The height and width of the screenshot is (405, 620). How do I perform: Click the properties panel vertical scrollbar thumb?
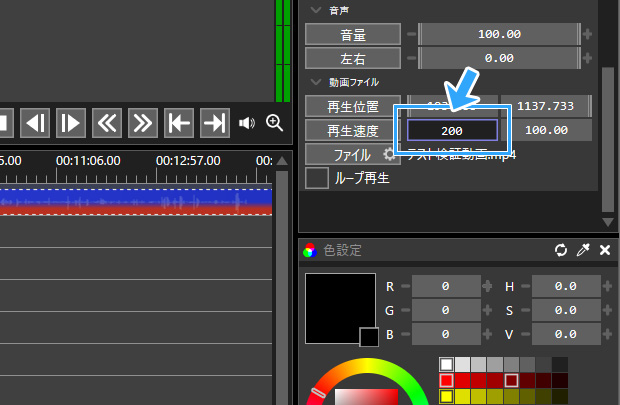point(608,140)
